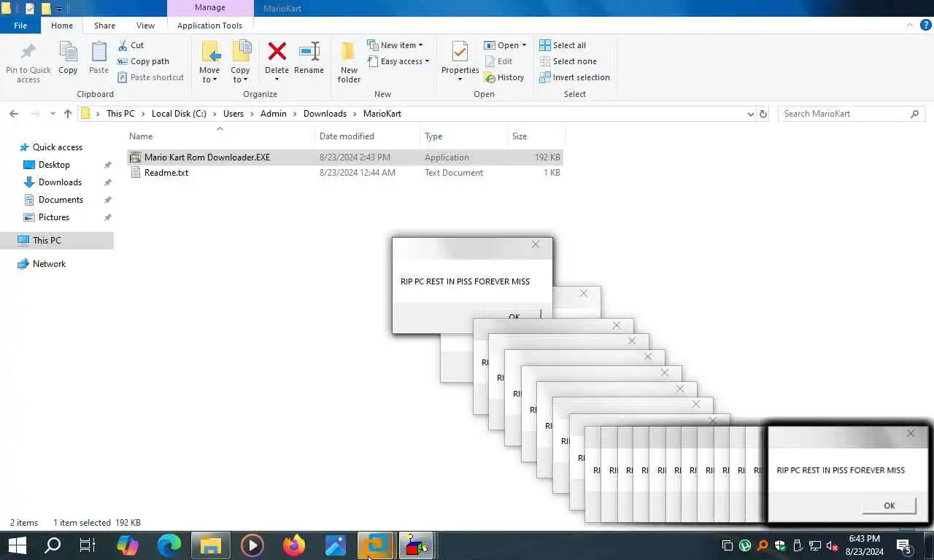This screenshot has width=934, height=560.
Task: Switch to the Share ribbon tab
Action: tap(104, 26)
